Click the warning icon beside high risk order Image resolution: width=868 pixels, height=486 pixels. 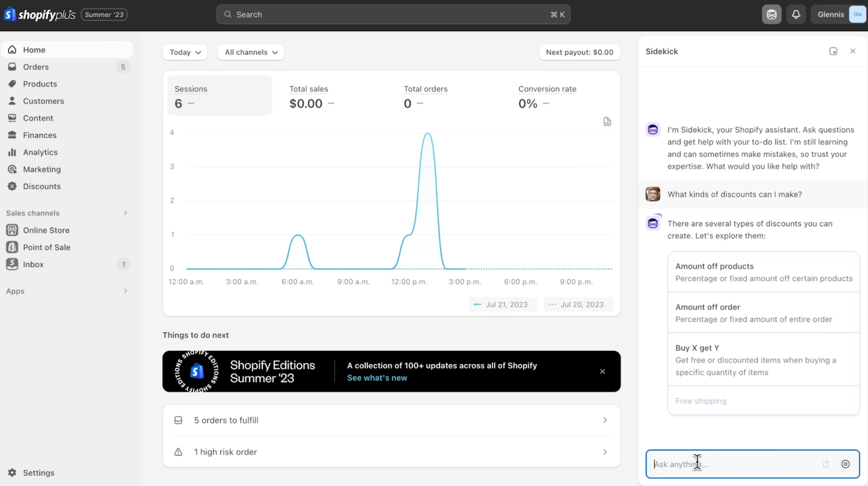pos(178,452)
